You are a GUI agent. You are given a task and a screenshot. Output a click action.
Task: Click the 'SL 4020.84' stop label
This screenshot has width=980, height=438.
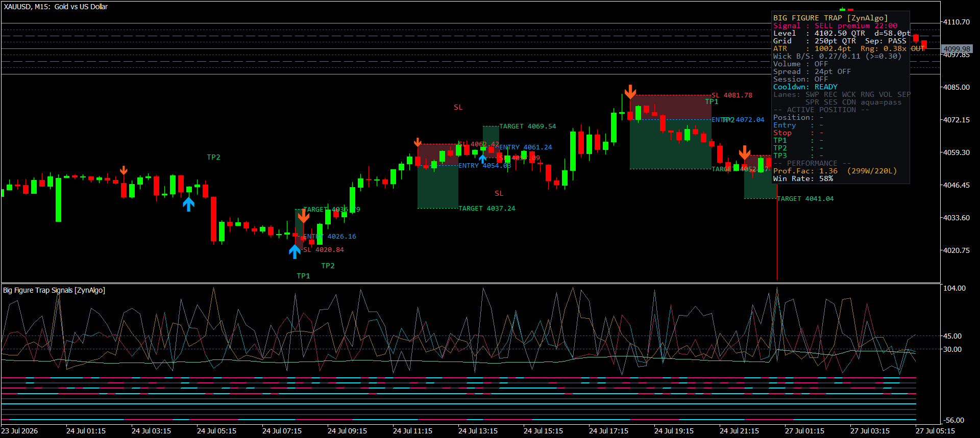(324, 250)
